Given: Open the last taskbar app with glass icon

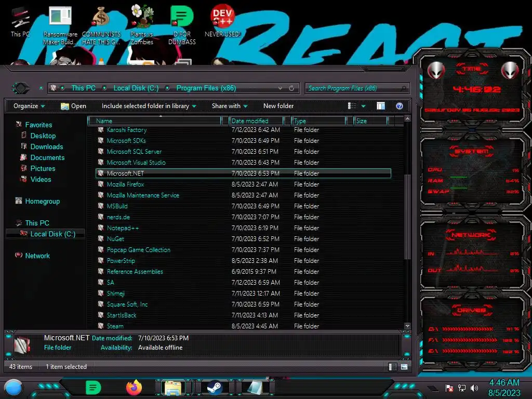Looking at the screenshot, I should coord(255,388).
